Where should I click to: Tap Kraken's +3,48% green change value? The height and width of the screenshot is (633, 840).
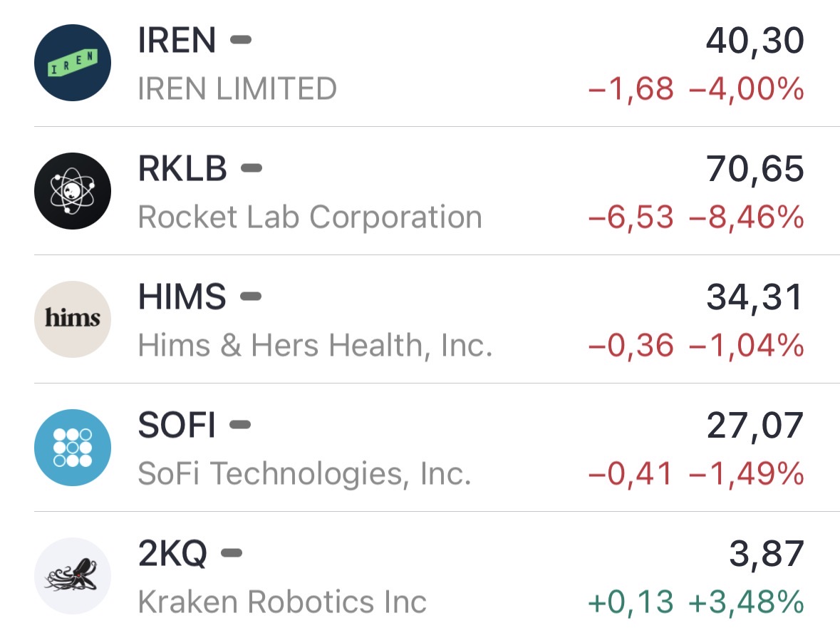click(746, 602)
